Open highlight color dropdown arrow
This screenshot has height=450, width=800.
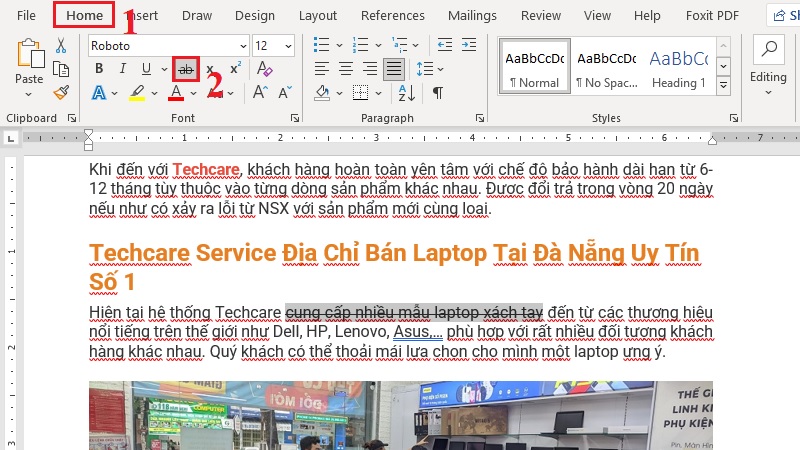point(154,93)
